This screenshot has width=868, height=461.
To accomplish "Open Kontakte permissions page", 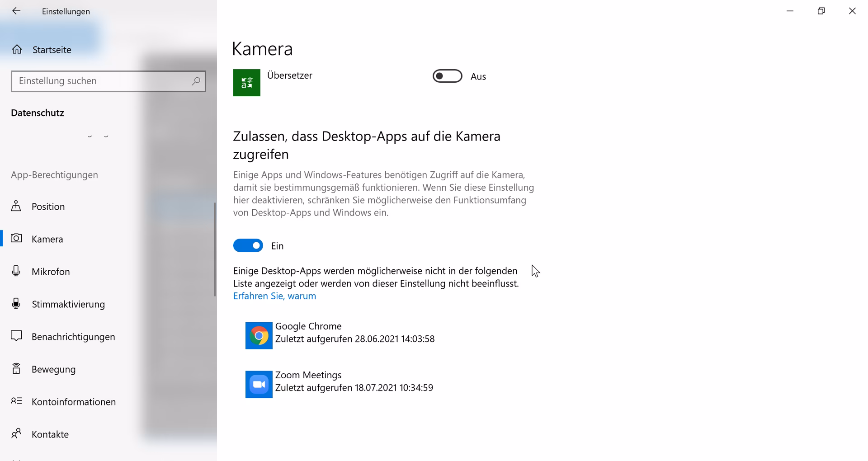I will tap(50, 434).
